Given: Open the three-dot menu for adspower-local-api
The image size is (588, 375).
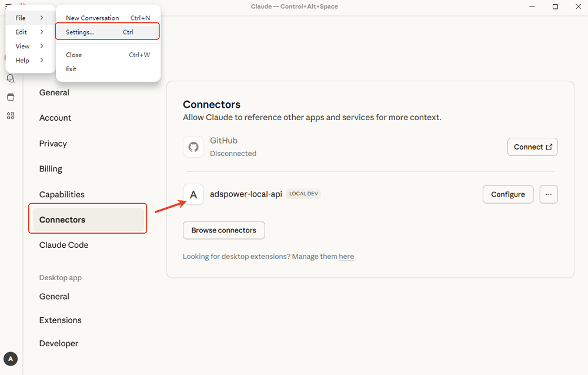Looking at the screenshot, I should tap(548, 194).
